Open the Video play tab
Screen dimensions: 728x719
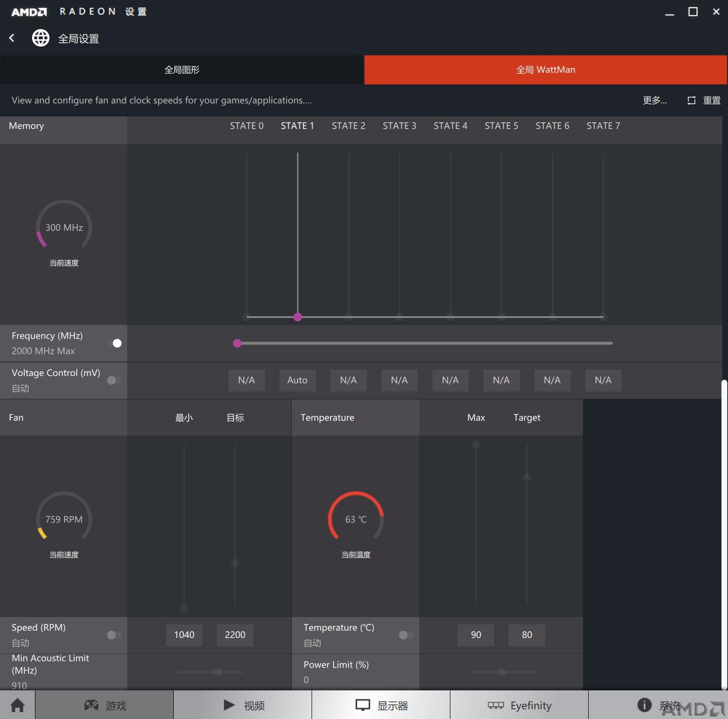tap(243, 705)
